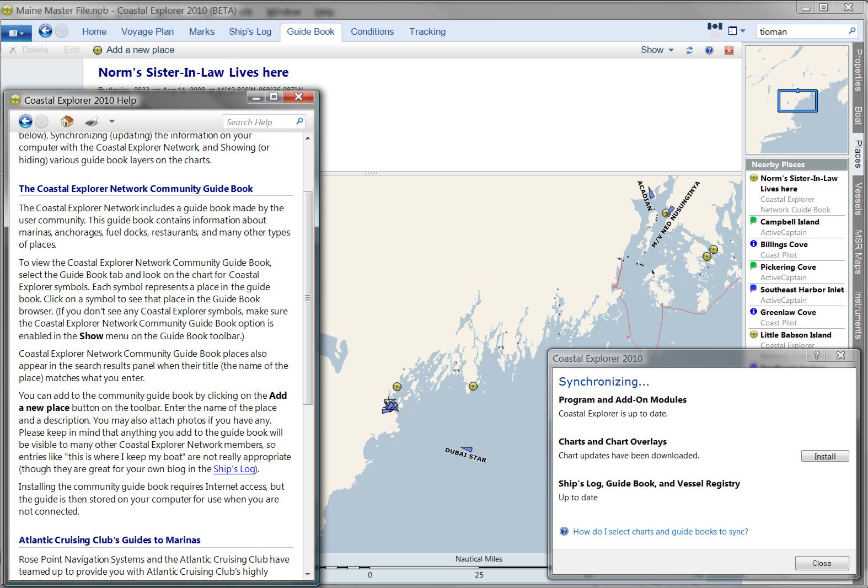Click 'The Coastal Explorer Network Community Guide Book' heading
868x588 pixels.
pos(136,189)
